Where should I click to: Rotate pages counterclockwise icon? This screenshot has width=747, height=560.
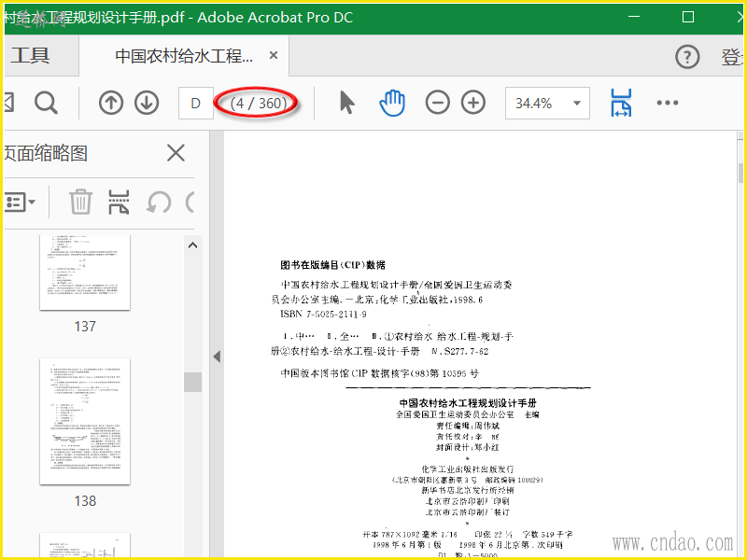159,203
